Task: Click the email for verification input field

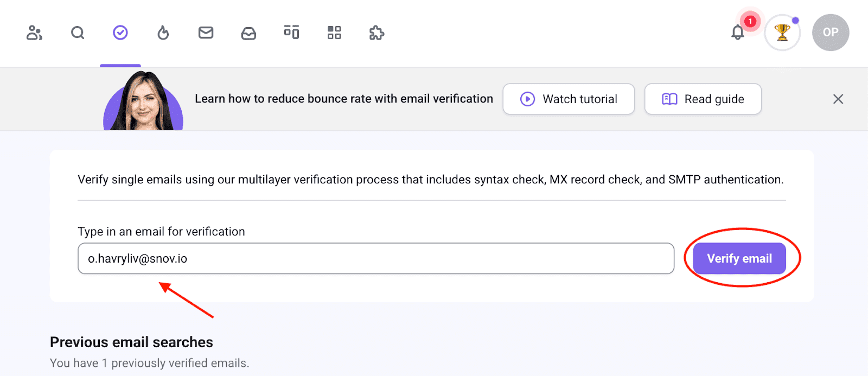Action: (375, 258)
